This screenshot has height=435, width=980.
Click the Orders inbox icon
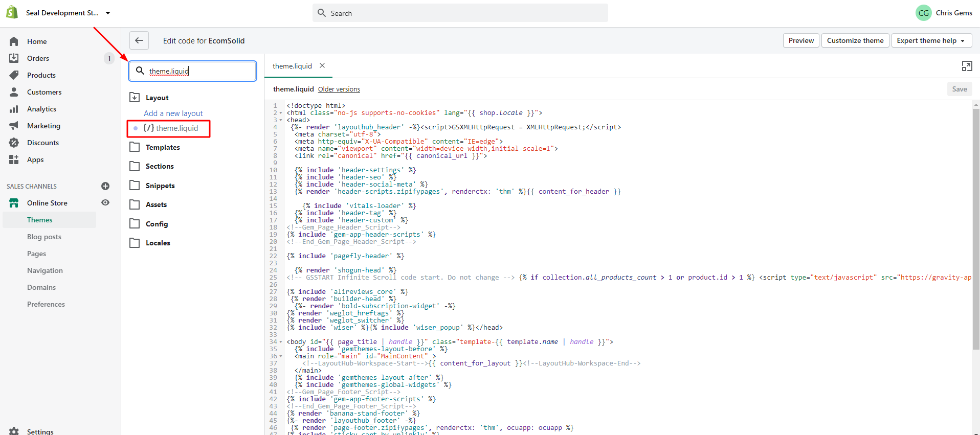point(14,58)
